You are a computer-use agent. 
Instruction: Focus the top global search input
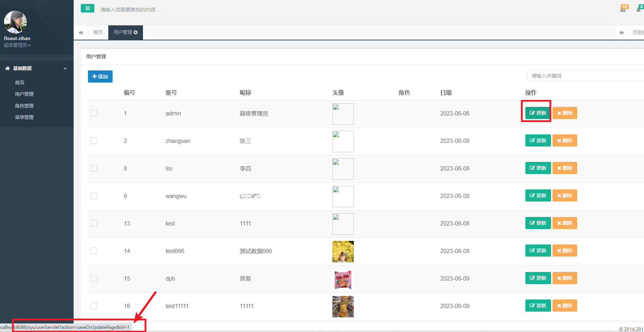pyautogui.click(x=131, y=10)
